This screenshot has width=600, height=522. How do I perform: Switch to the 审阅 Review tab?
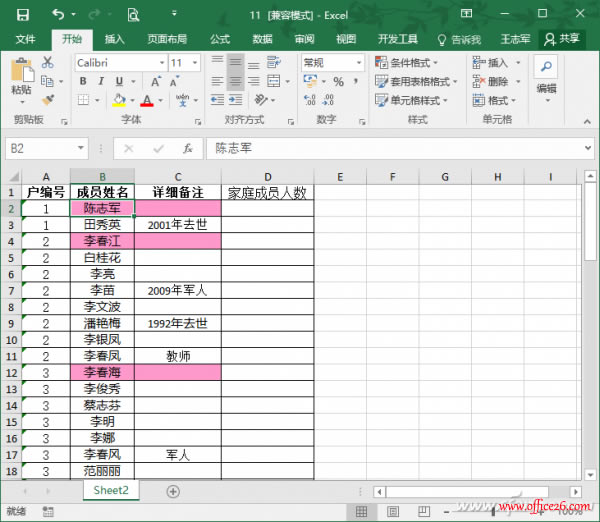click(x=304, y=39)
